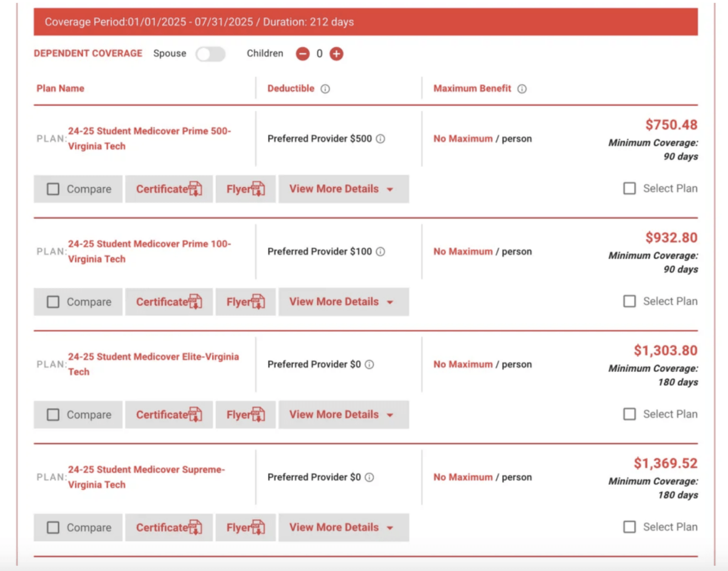Click info icon for Supreme plan deductible
This screenshot has height=571, width=728.
click(369, 477)
